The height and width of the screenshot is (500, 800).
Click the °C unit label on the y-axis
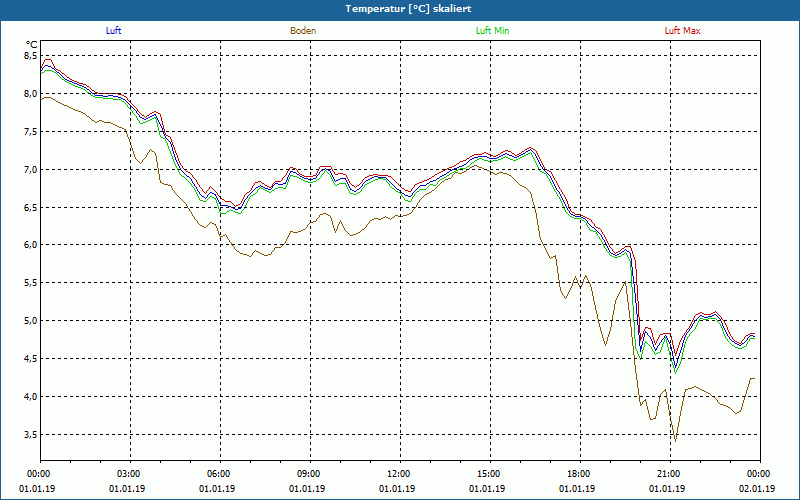coord(32,45)
